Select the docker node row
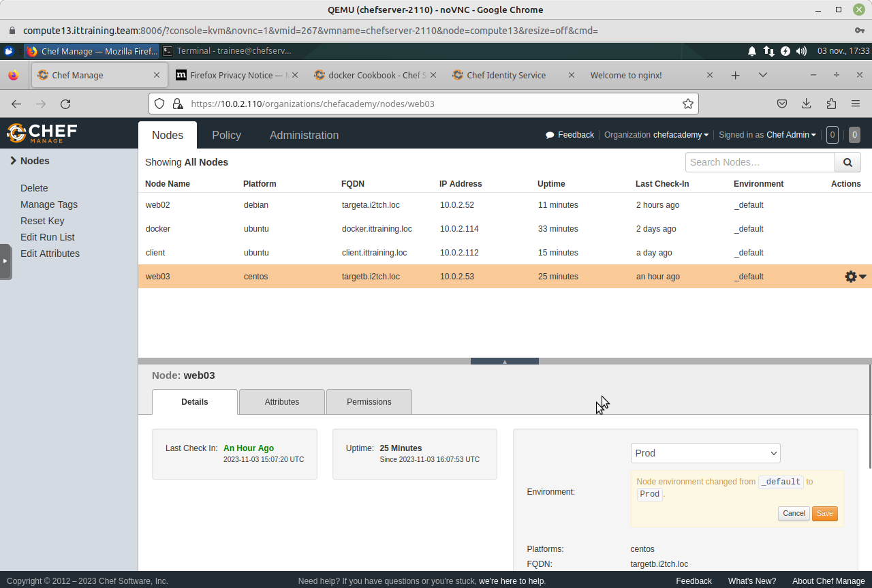Viewport: 872px width, 588px height. [505, 229]
